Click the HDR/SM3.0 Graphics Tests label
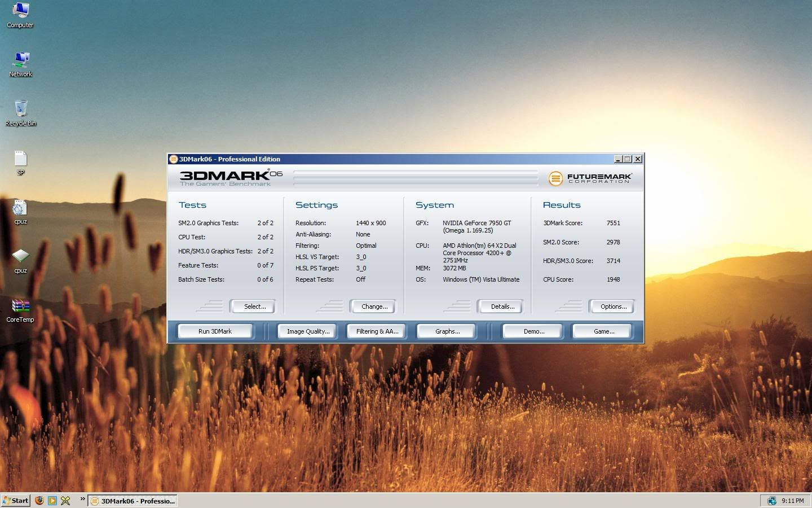Screen dimensions: 812x508 215,251
